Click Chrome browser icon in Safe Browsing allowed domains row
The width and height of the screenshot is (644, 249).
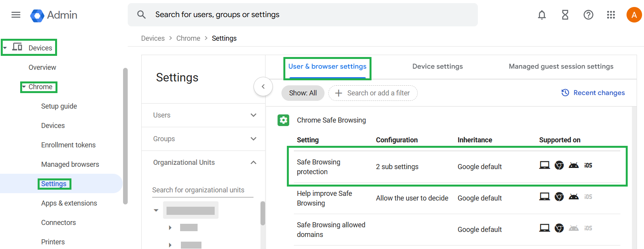[559, 228]
